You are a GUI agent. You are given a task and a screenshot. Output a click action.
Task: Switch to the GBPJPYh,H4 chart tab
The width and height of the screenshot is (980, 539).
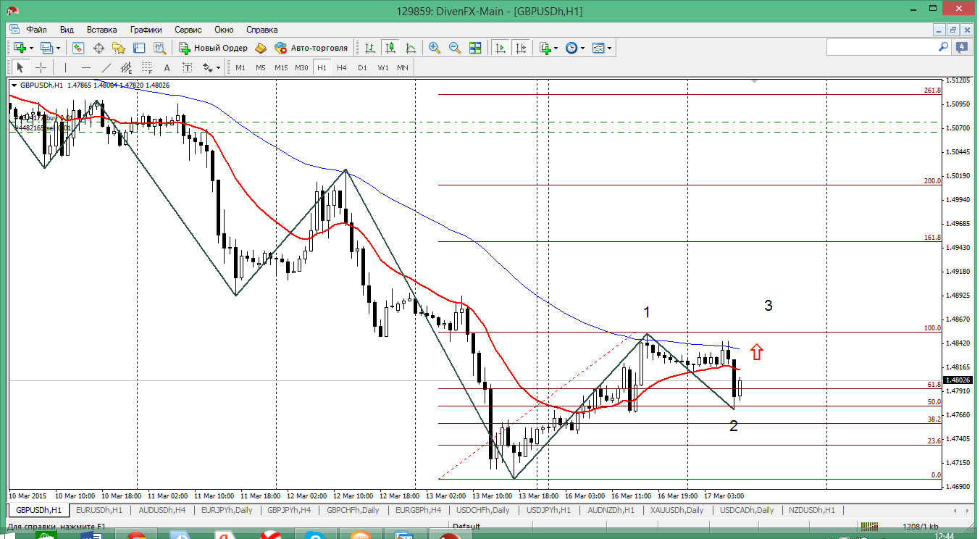point(288,510)
